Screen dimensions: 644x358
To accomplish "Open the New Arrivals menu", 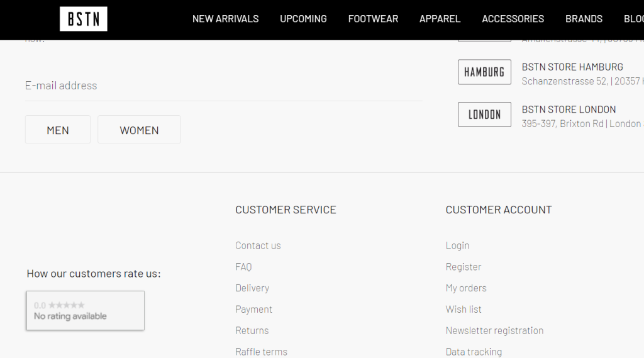I will click(x=225, y=19).
